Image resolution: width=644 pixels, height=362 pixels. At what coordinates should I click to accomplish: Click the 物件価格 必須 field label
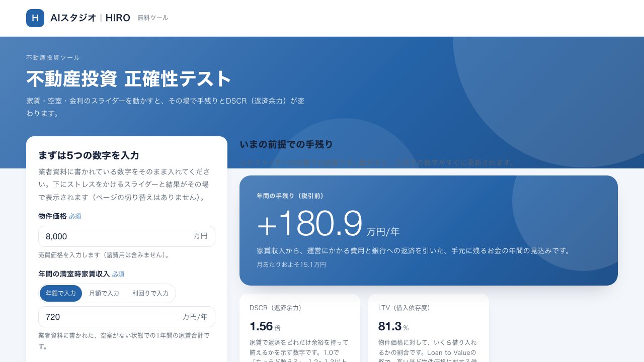(x=60, y=216)
